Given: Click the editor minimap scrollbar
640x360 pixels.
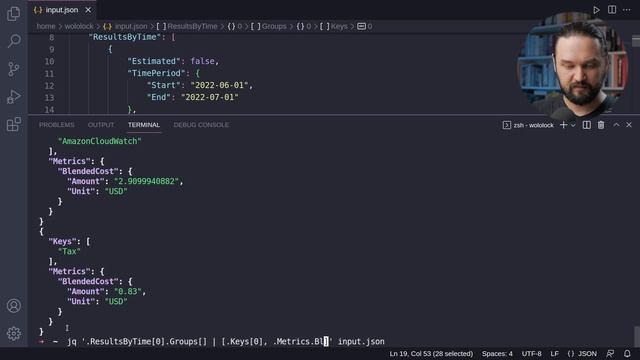Looking at the screenshot, I should pyautogui.click(x=636, y=41).
